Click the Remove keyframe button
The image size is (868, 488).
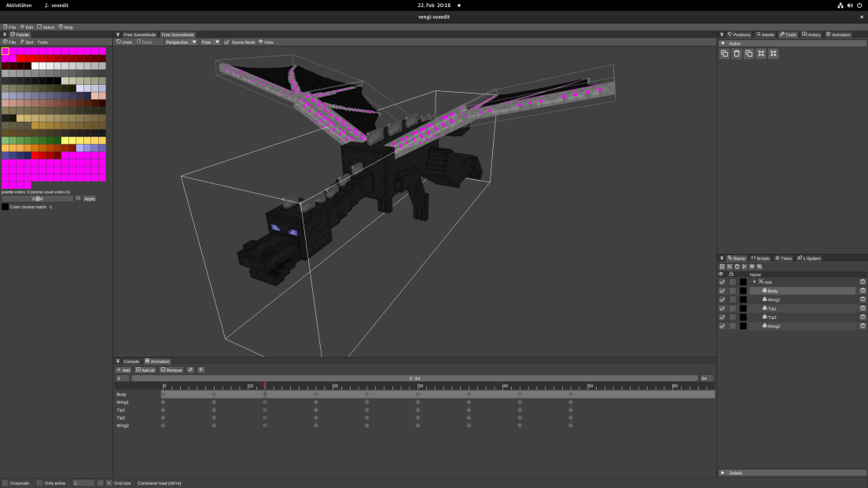pyautogui.click(x=171, y=370)
